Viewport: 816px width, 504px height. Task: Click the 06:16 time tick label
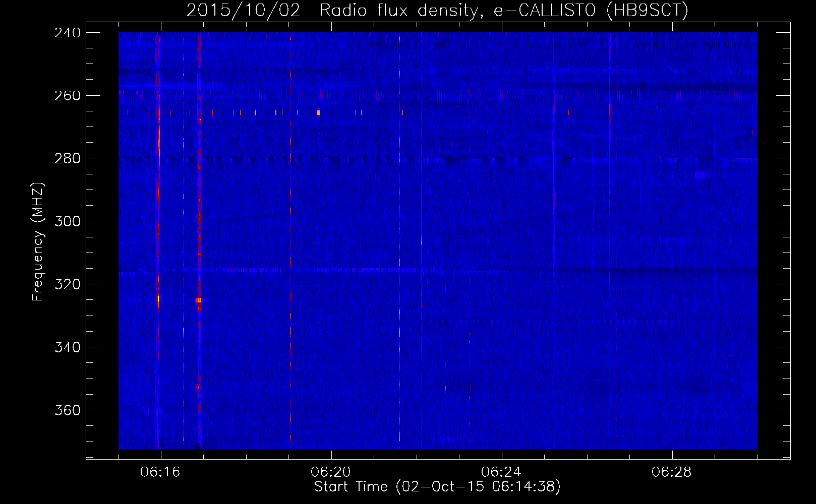pos(160,472)
